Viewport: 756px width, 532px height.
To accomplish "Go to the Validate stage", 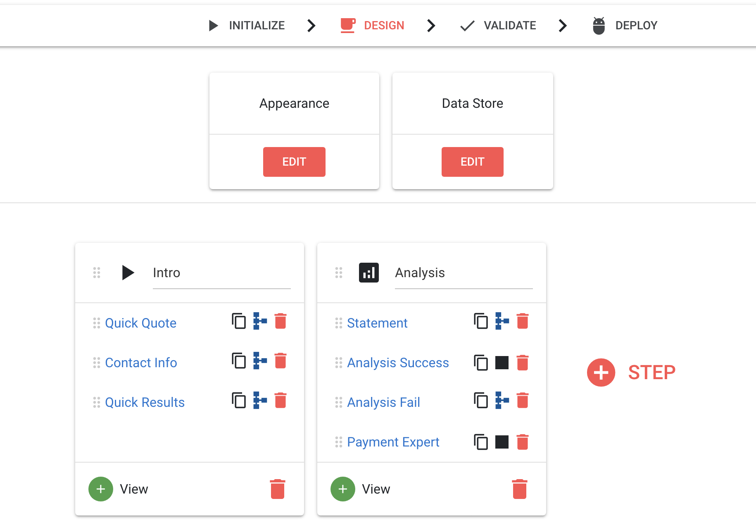I will 498,26.
